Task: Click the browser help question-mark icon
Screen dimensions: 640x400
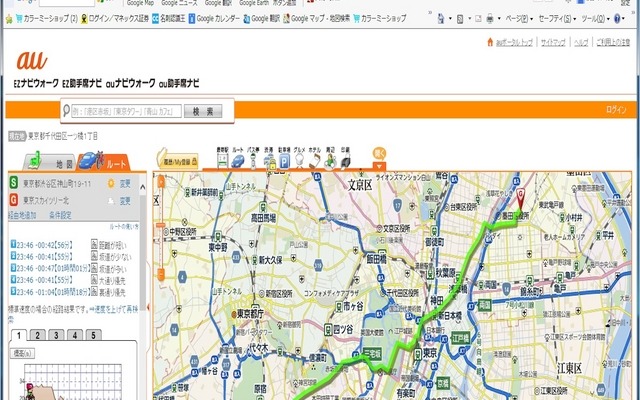Action: point(617,18)
